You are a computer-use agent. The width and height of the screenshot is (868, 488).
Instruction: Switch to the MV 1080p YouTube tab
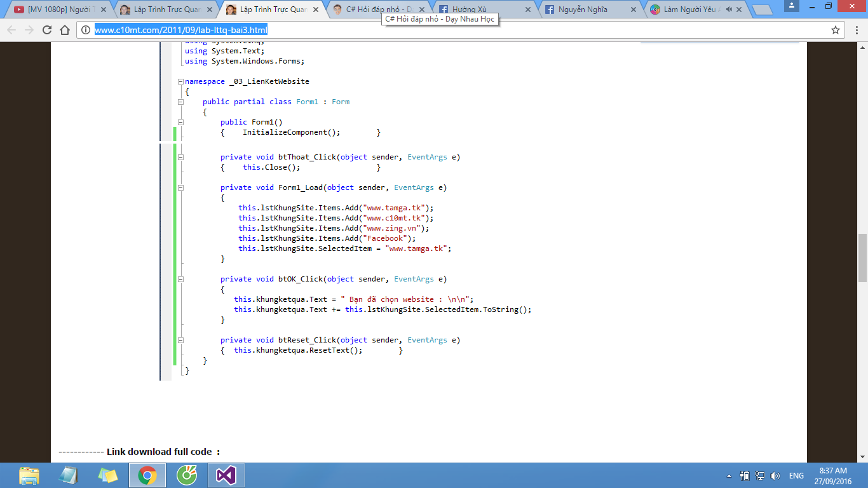[57, 10]
